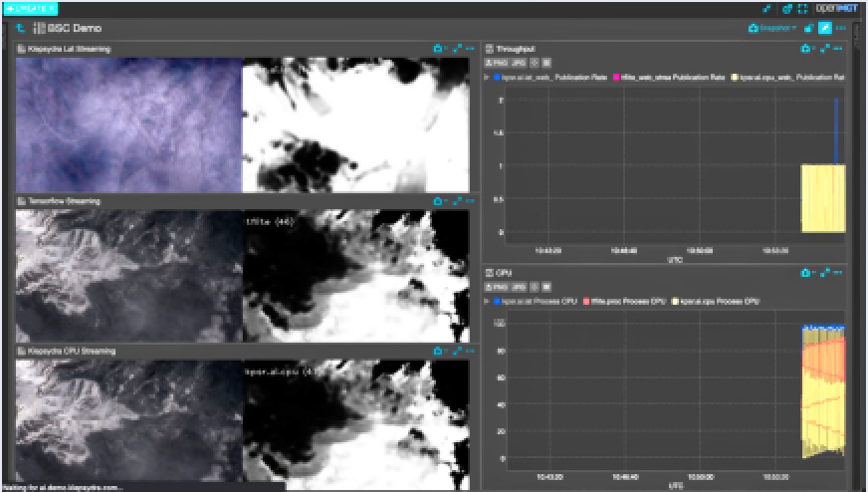Open more options in Klepsydra CPU Streaming panel
This screenshot has width=868, height=492.
[470, 351]
